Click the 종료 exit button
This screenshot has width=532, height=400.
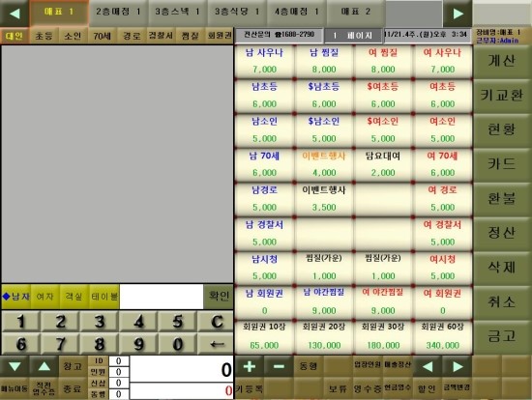(73, 388)
